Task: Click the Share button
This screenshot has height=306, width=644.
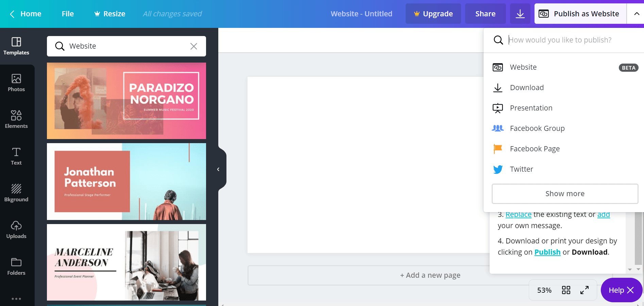Action: coord(485,14)
